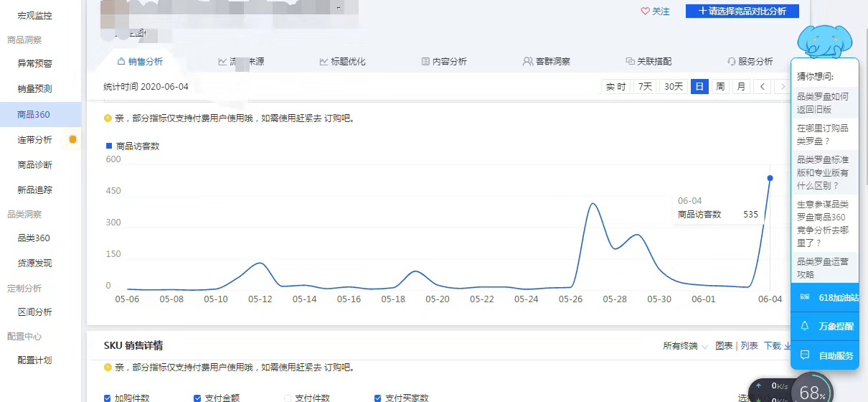Click the 618加油站 icon in the side panel
The width and height of the screenshot is (868, 402).
coord(804,297)
